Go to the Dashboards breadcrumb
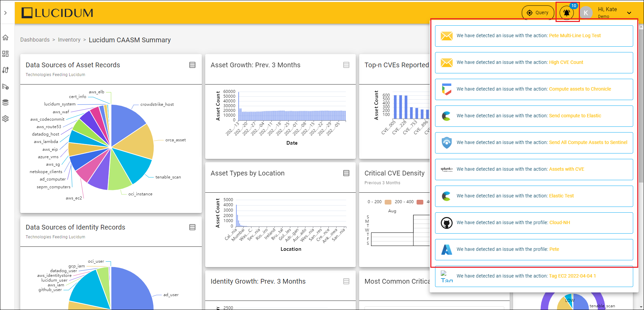The image size is (644, 310). [x=35, y=40]
